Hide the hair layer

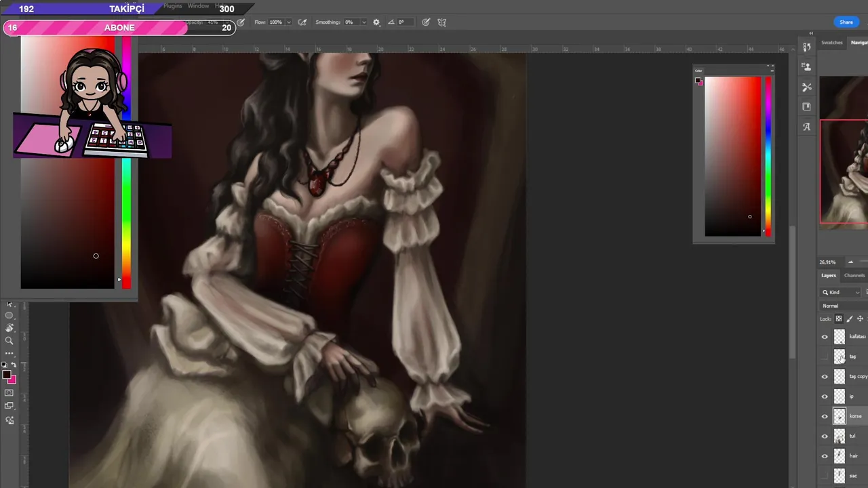pyautogui.click(x=825, y=456)
